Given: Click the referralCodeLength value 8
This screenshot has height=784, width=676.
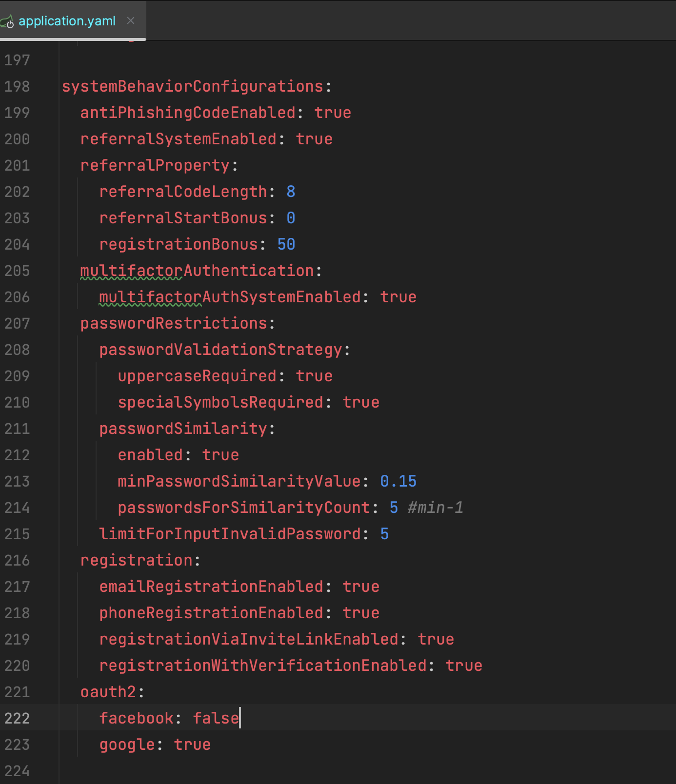Looking at the screenshot, I should click(x=291, y=192).
